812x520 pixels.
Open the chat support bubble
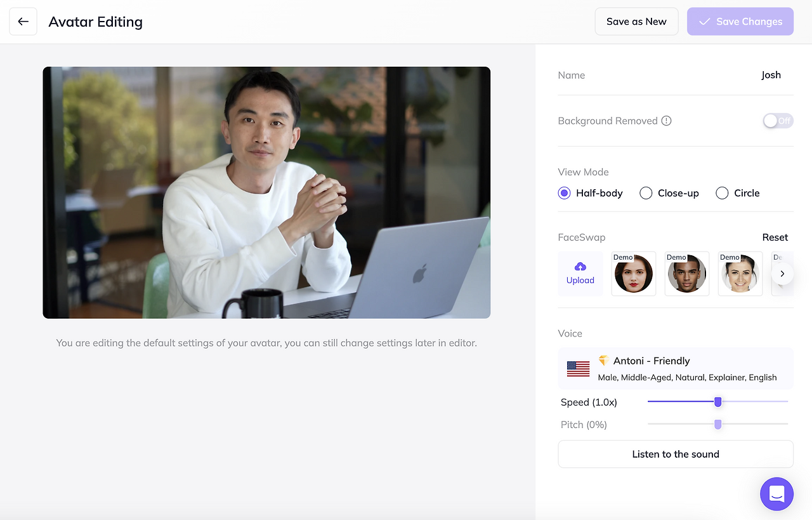776,494
